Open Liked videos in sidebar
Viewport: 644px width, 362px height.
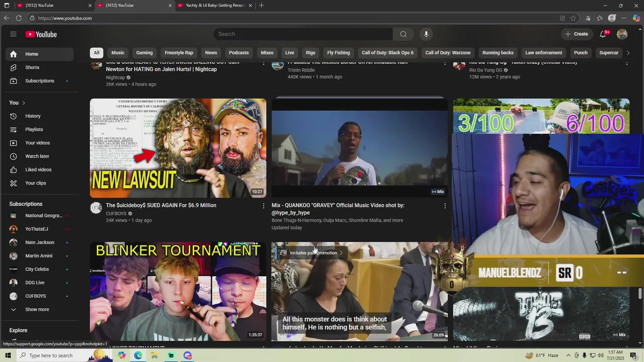pyautogui.click(x=39, y=170)
